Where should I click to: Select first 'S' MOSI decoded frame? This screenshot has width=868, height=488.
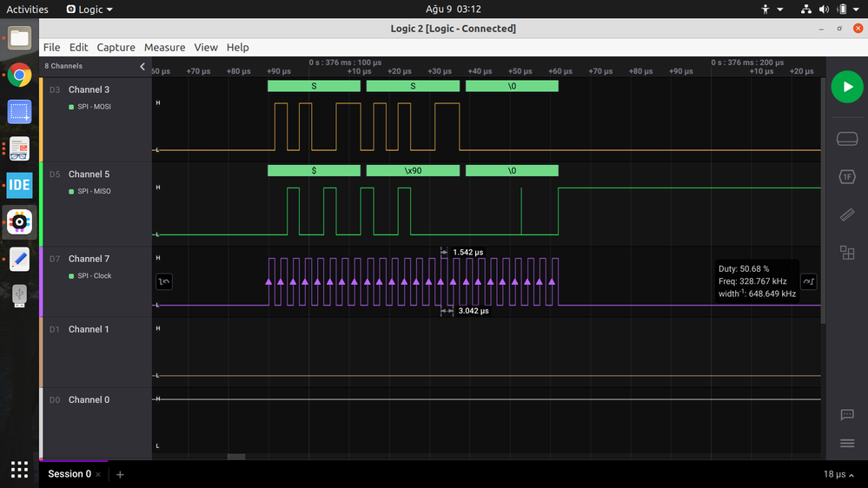(x=314, y=86)
